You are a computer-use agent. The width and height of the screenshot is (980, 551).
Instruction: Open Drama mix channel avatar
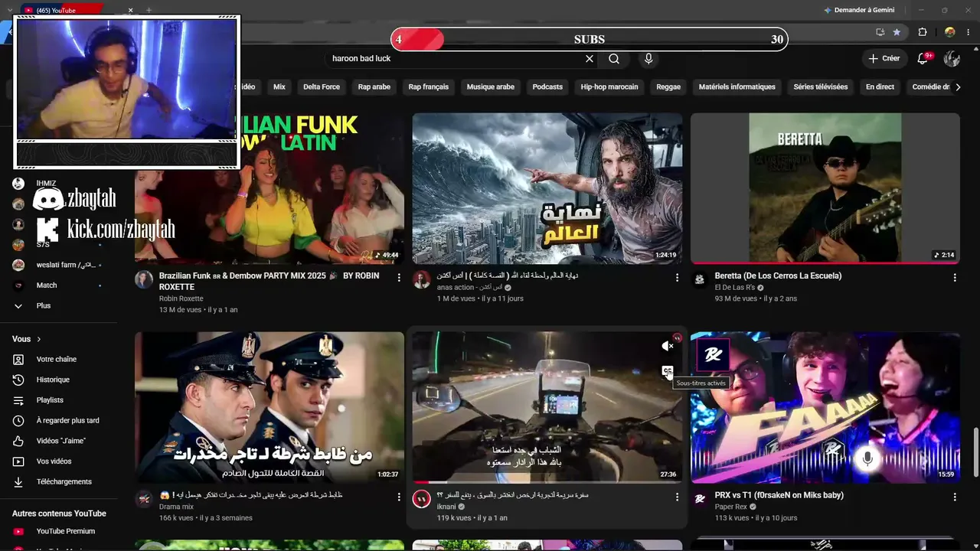click(x=144, y=499)
